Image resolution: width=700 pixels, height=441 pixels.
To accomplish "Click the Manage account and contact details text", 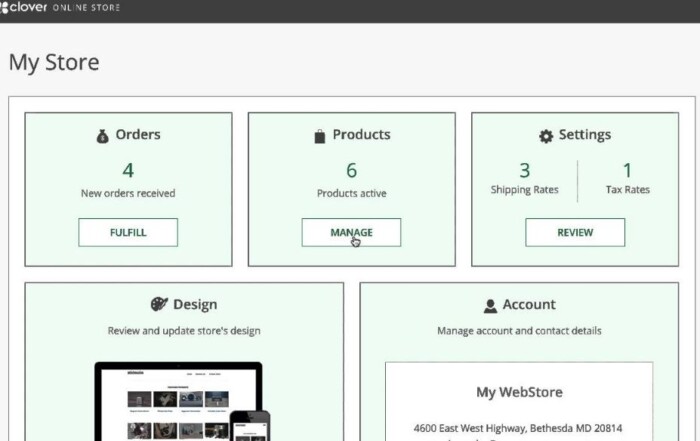I will (x=519, y=331).
